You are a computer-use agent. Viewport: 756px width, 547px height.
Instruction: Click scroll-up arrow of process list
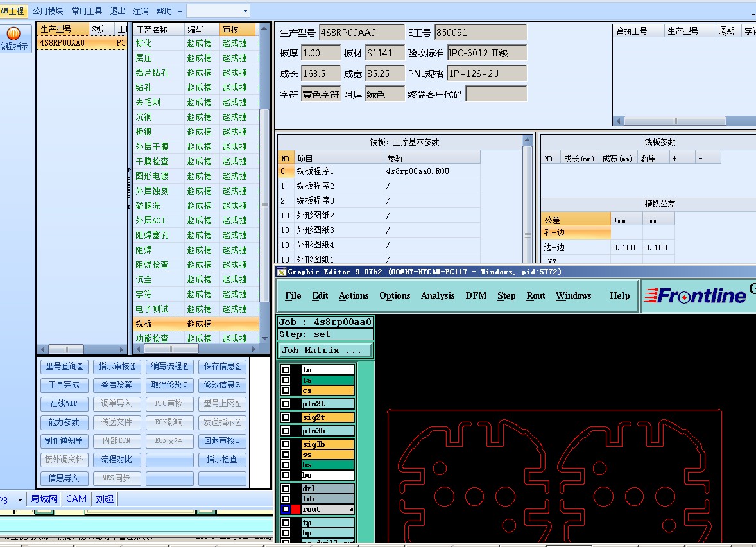tap(264, 29)
